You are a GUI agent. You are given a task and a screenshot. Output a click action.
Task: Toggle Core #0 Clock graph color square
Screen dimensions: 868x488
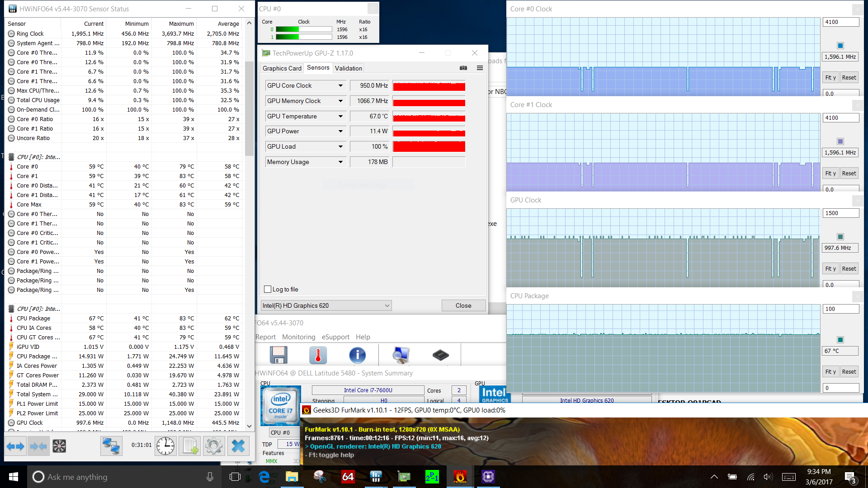pyautogui.click(x=840, y=46)
